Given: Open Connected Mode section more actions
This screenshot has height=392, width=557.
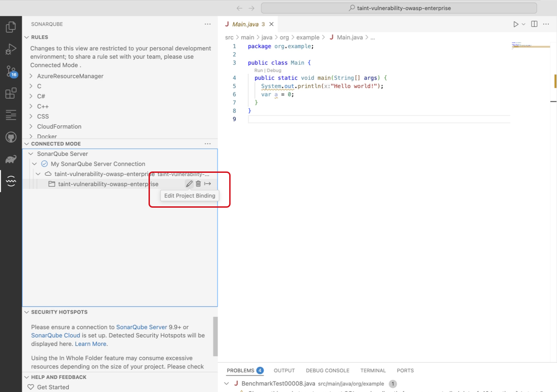Looking at the screenshot, I should coord(208,144).
